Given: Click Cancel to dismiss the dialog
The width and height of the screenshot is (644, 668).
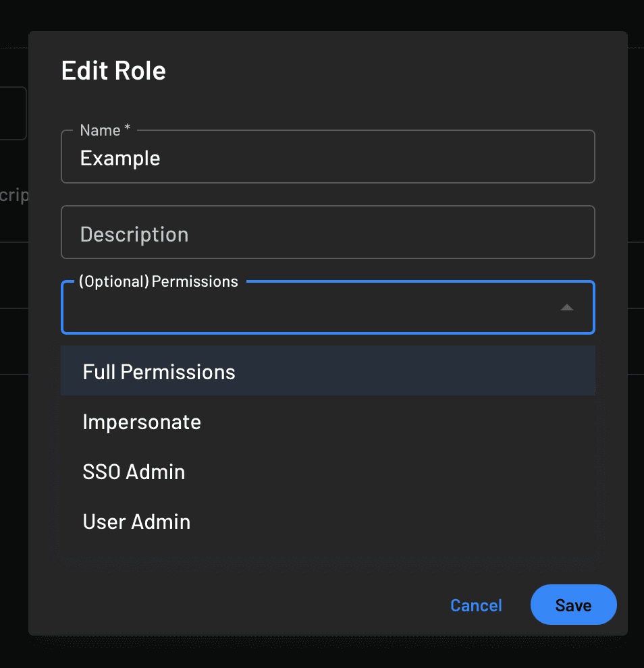Looking at the screenshot, I should click(x=476, y=605).
